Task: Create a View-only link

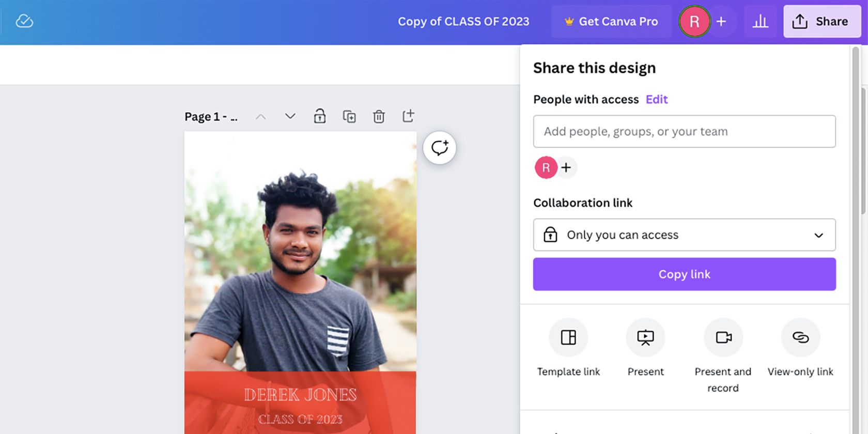Action: click(x=800, y=337)
